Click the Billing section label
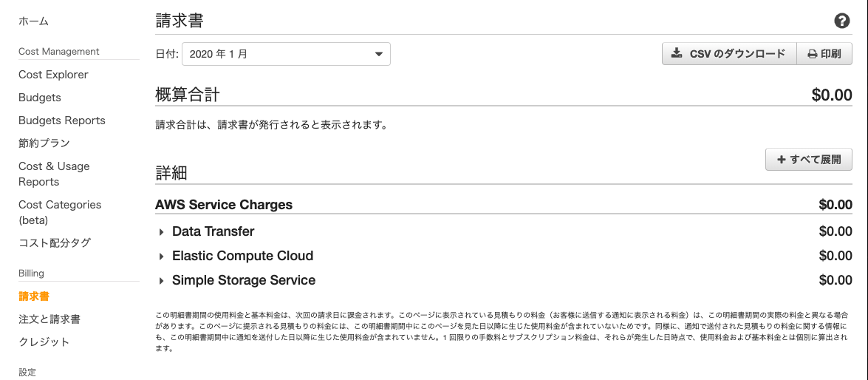The width and height of the screenshot is (868, 380). [31, 273]
